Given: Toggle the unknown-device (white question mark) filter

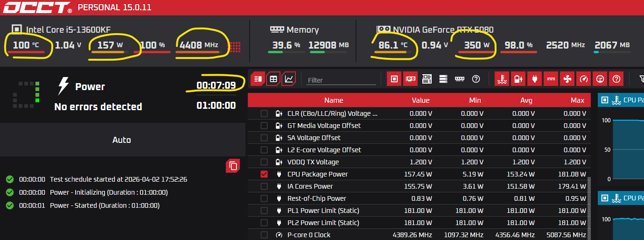Looking at the screenshot, I should (x=476, y=79).
